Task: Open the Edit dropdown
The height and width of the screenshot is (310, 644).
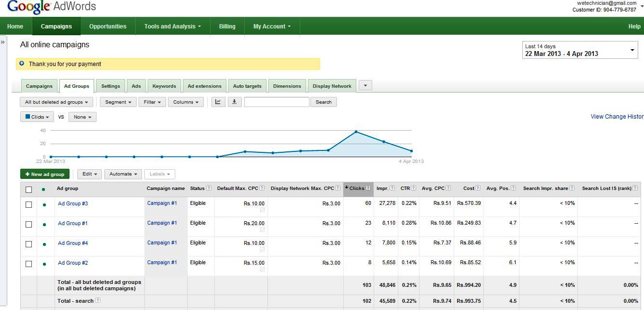Action: [x=89, y=174]
